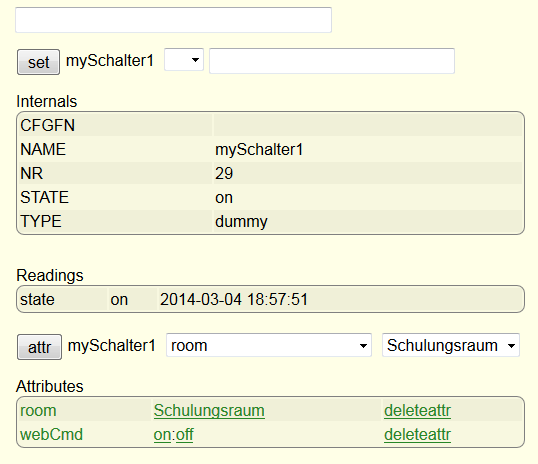Open the set command dropdown for mySchalter1
Screen dimensions: 538x464
(184, 60)
